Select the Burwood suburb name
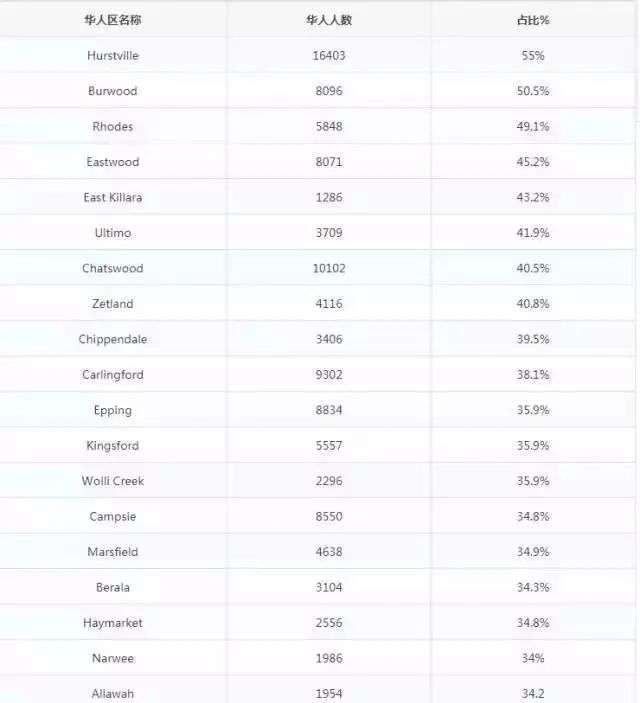 click(x=113, y=91)
